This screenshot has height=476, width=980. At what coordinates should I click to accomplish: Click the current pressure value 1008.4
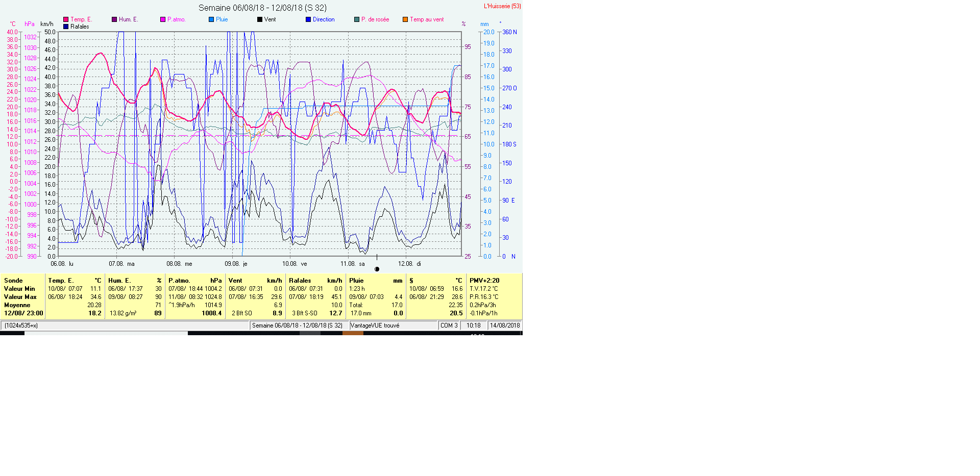click(x=212, y=313)
